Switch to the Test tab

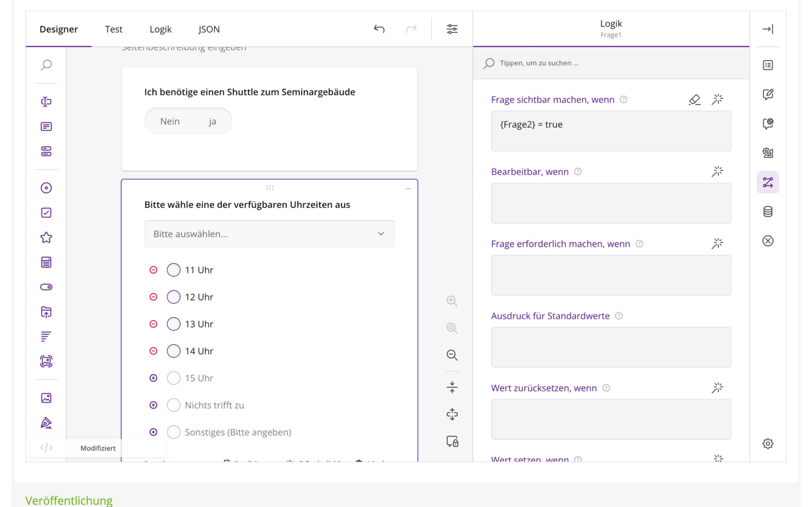tap(114, 29)
